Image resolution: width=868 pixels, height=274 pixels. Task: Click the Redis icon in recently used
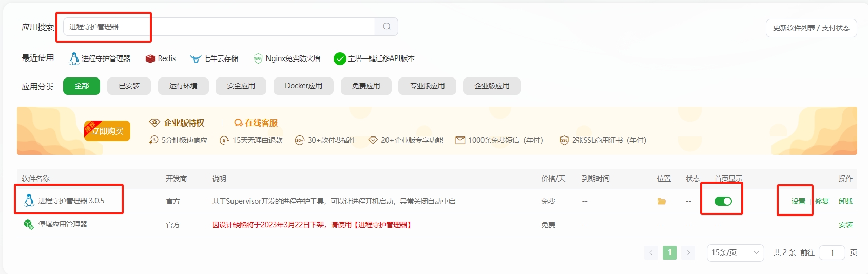150,59
